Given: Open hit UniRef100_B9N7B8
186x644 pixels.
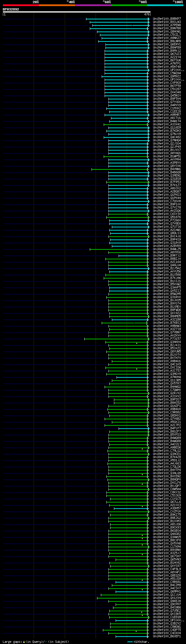Looking at the screenshot, I should click(x=167, y=28).
